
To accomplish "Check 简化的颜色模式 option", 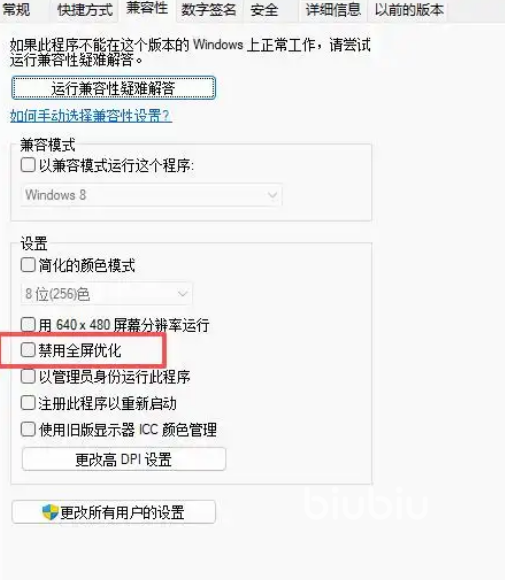I will coord(28,265).
